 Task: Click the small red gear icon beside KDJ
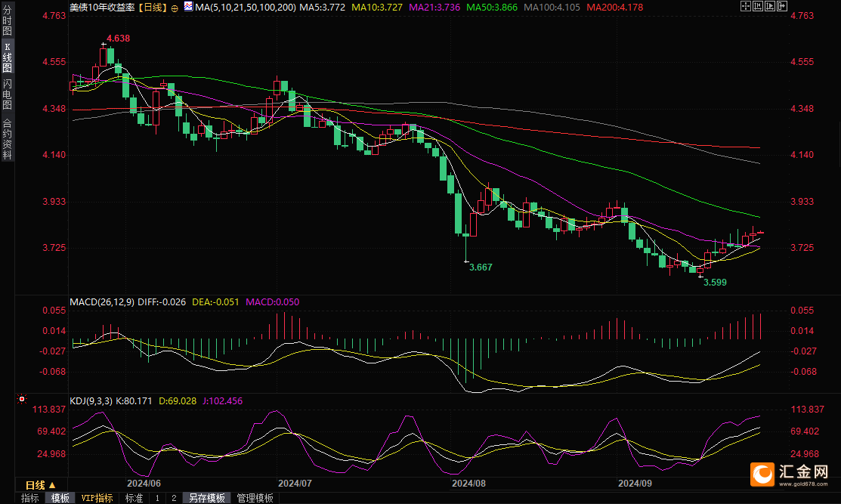[x=21, y=398]
